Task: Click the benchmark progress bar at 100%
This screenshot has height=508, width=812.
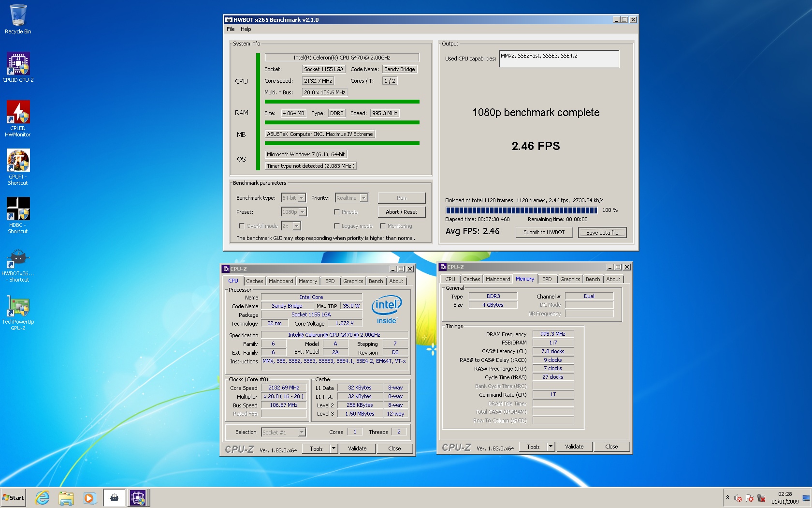Action: 522,210
